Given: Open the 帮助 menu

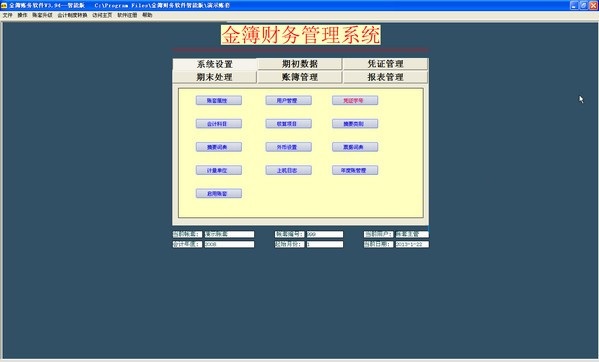Looking at the screenshot, I should click(147, 15).
